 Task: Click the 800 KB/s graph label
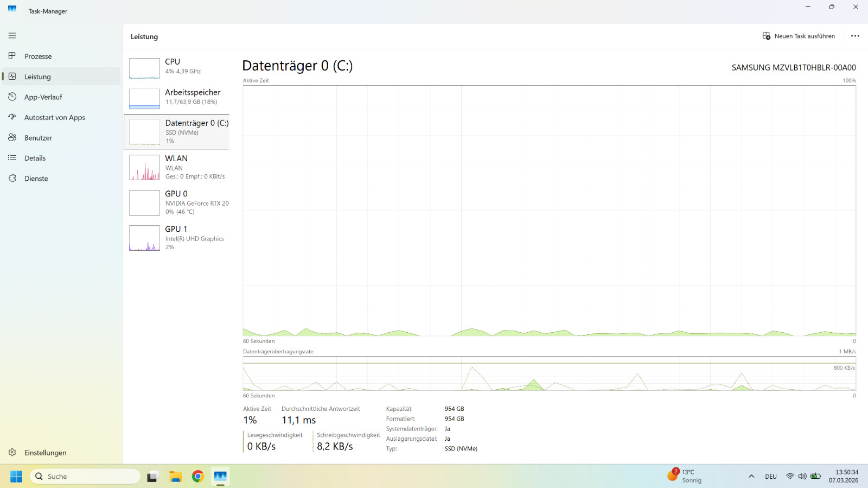point(844,368)
